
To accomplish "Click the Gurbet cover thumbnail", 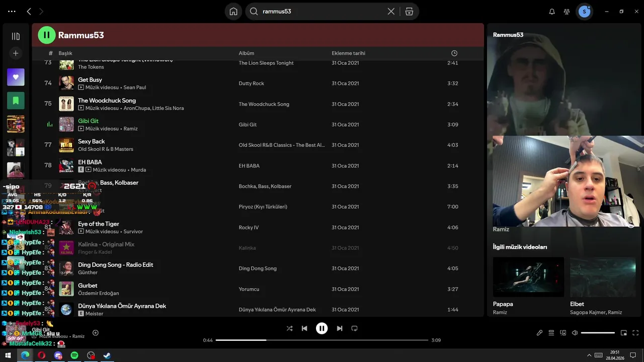I will point(66,289).
